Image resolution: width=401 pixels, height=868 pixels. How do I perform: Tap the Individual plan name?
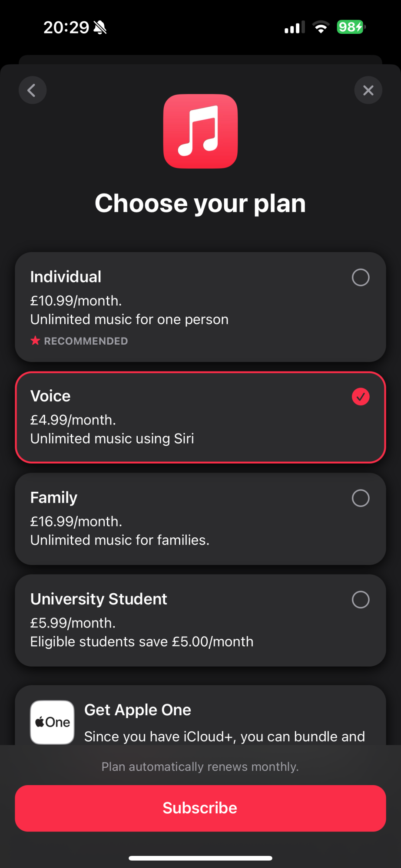point(66,277)
